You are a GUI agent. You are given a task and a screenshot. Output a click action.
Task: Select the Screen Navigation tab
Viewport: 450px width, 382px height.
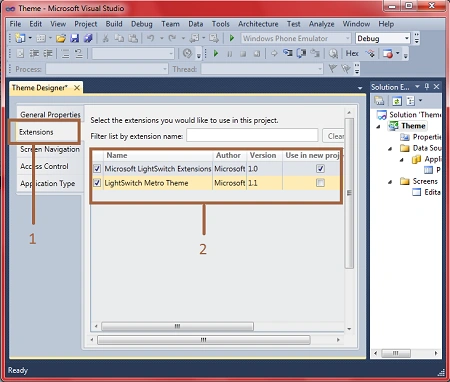pyautogui.click(x=50, y=149)
